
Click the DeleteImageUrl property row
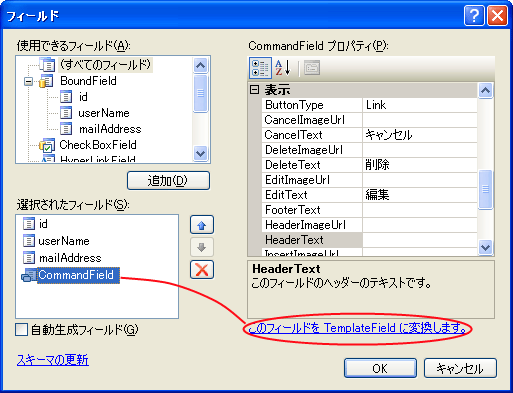pyautogui.click(x=369, y=150)
